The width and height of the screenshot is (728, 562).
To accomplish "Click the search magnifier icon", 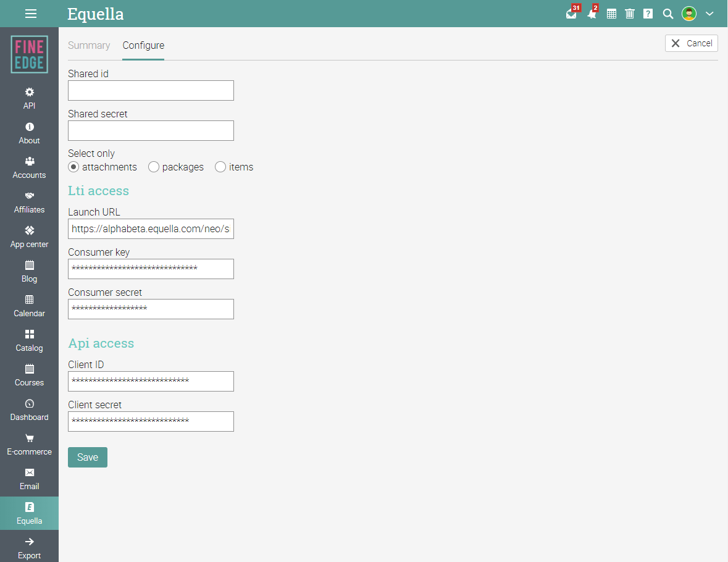I will 667,14.
